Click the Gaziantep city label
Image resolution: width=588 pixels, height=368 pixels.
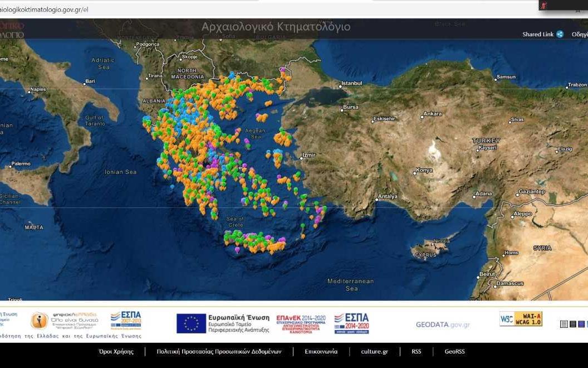(x=531, y=191)
